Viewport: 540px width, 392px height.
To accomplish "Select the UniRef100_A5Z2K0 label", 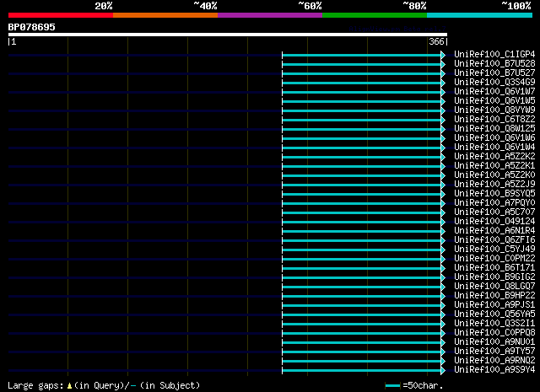I will click(x=494, y=175).
